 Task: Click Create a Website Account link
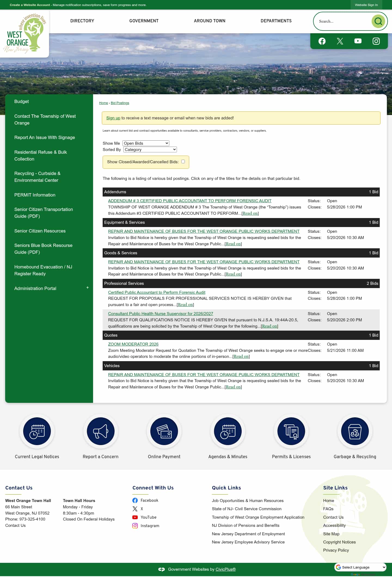[30, 5]
